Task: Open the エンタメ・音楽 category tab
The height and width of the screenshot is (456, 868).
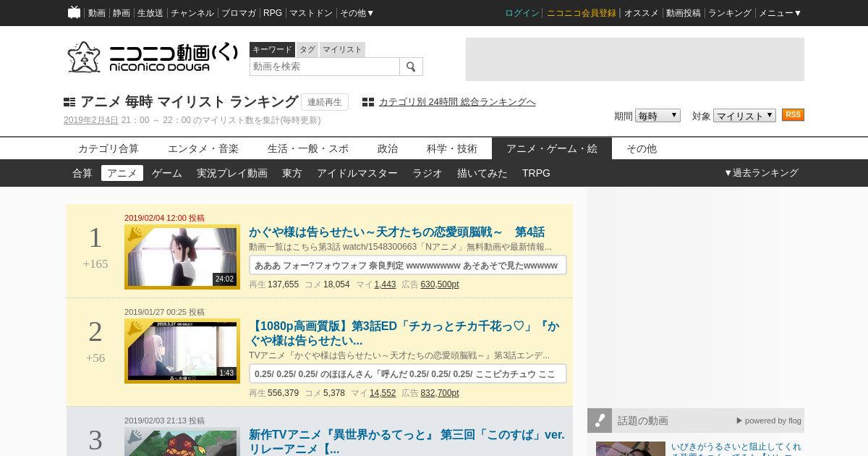Action: pyautogui.click(x=203, y=148)
